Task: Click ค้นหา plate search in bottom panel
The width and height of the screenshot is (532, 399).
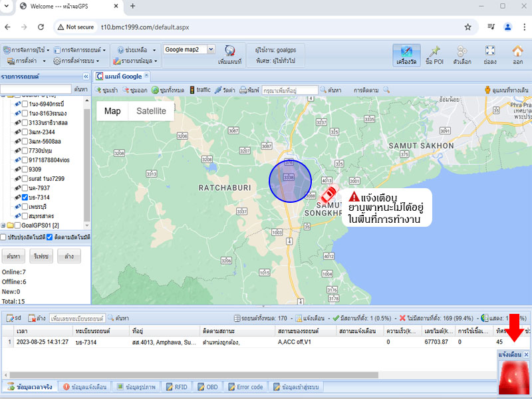Action: pyautogui.click(x=118, y=319)
